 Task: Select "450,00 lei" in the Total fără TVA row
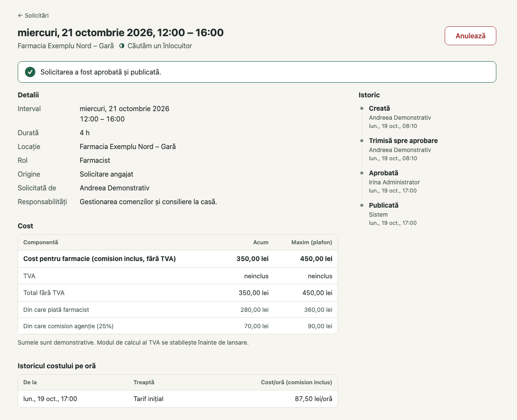tap(317, 292)
